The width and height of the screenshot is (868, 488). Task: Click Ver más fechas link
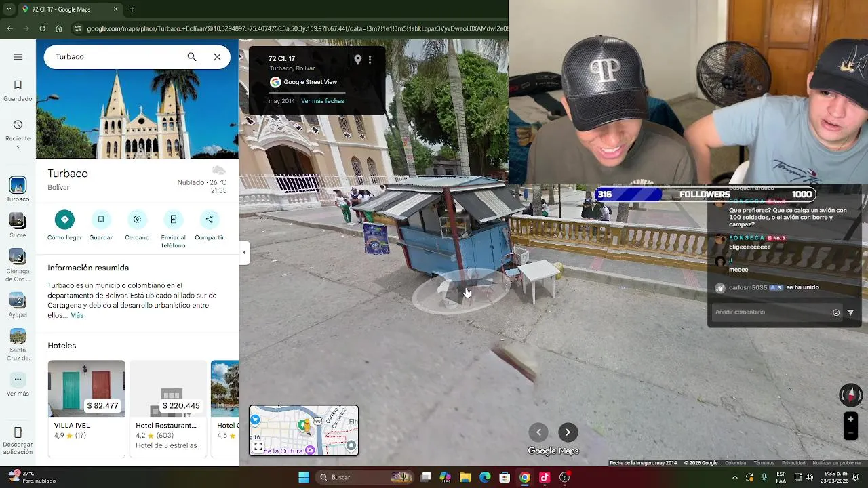coord(322,101)
